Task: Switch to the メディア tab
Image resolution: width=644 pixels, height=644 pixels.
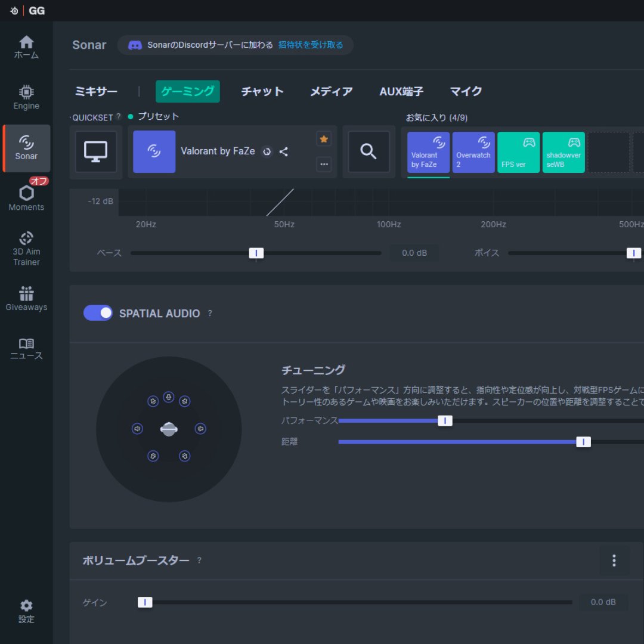Action: (x=332, y=91)
